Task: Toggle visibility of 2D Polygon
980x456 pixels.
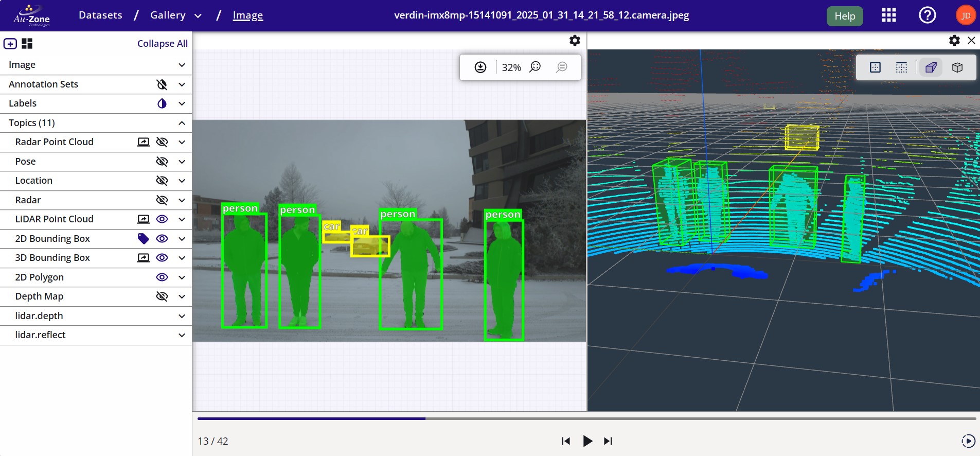Action: tap(162, 277)
